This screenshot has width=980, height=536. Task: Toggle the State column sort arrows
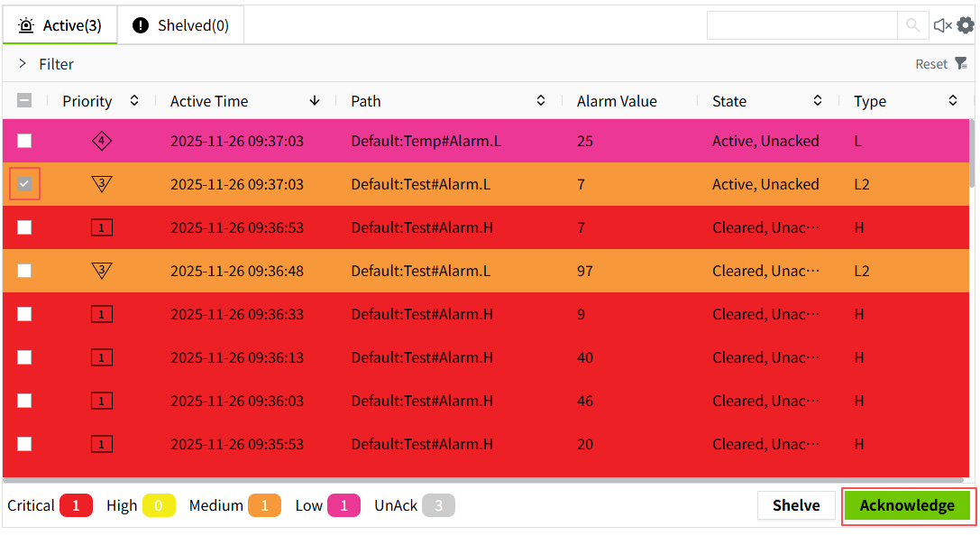click(818, 101)
